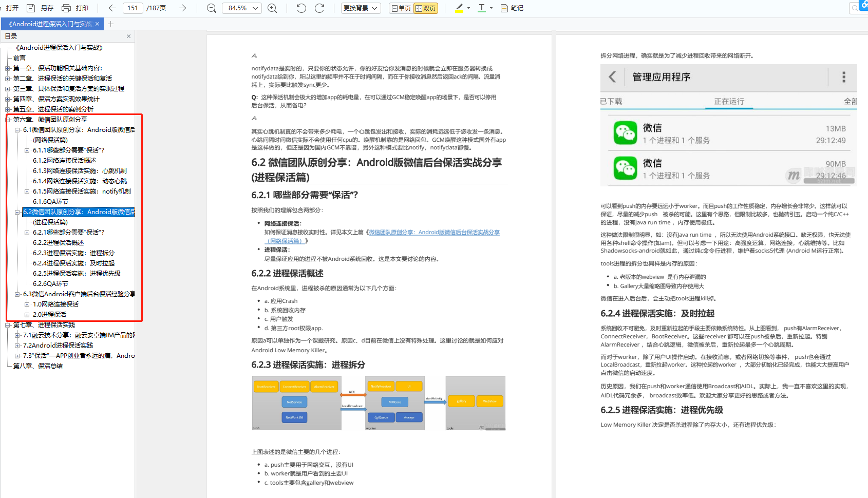Select 7.3"保活"—APP创业者永远的痛 entry
Image resolution: width=868 pixels, height=498 pixels.
point(79,356)
